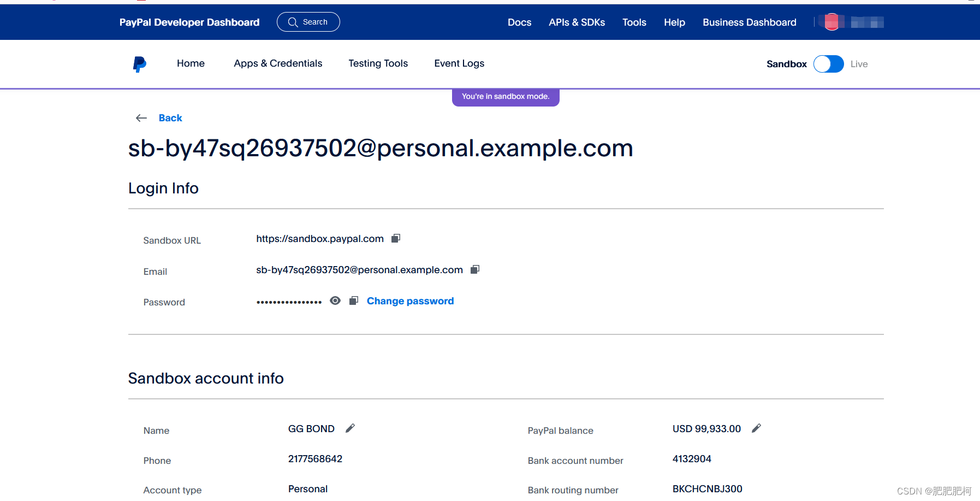Click the back arrow icon

tap(141, 118)
